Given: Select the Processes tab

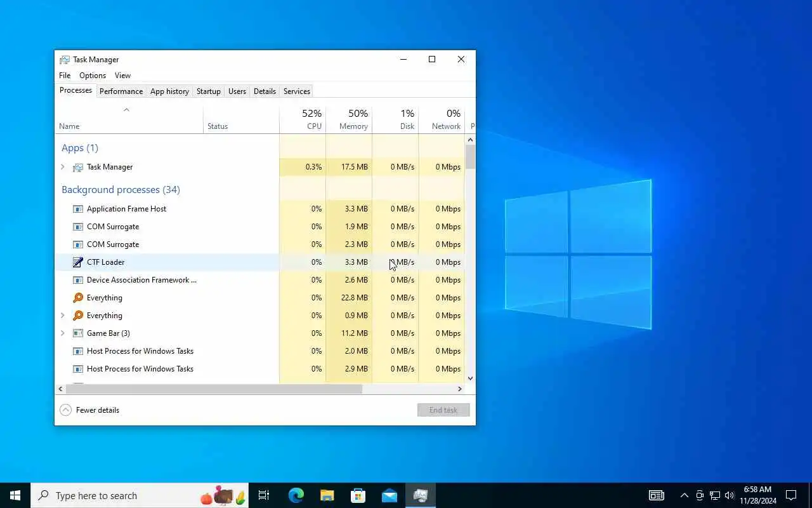Looking at the screenshot, I should [75, 90].
